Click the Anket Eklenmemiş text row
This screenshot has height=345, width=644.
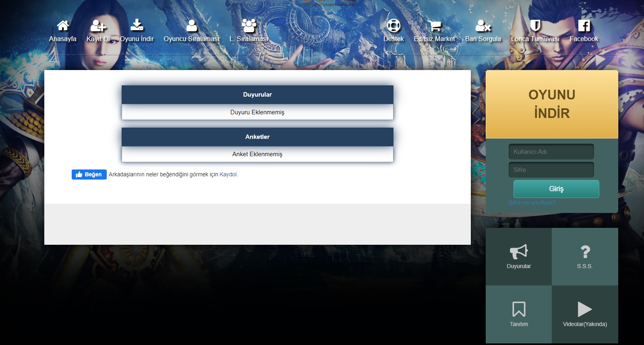click(x=257, y=154)
